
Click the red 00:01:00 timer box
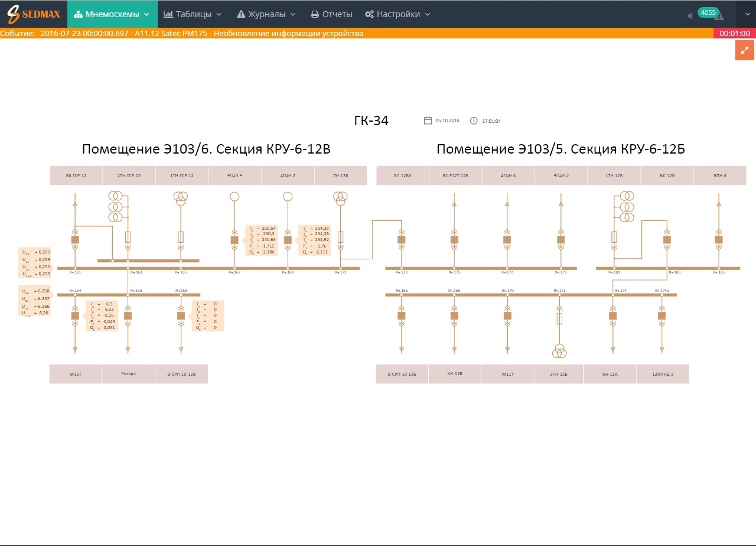click(734, 34)
